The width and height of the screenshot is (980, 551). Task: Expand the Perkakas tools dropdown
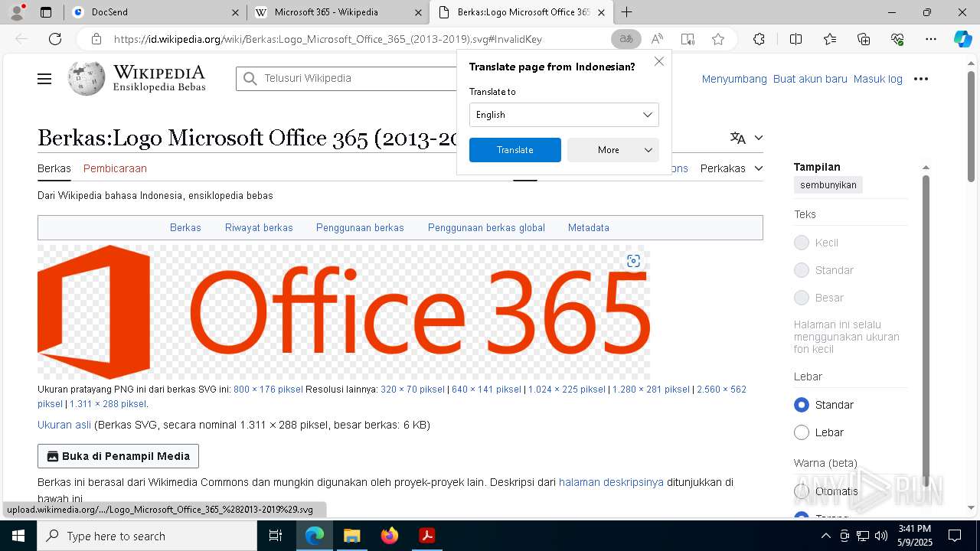(731, 168)
